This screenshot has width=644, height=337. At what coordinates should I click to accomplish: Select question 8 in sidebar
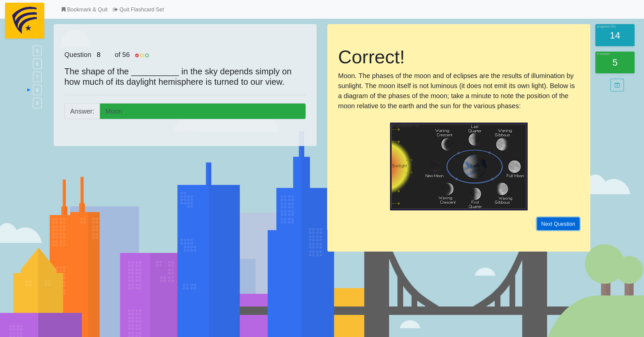point(37,90)
